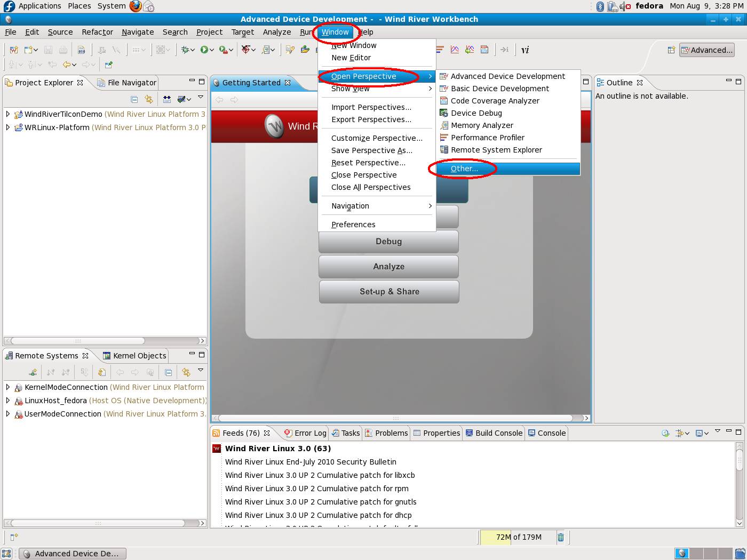Expand the UserModeConnection node

coord(7,413)
